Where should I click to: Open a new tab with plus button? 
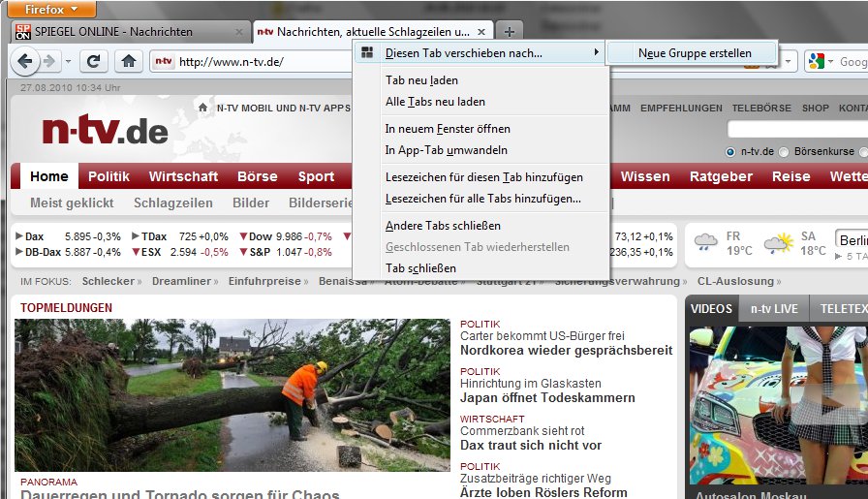(511, 32)
